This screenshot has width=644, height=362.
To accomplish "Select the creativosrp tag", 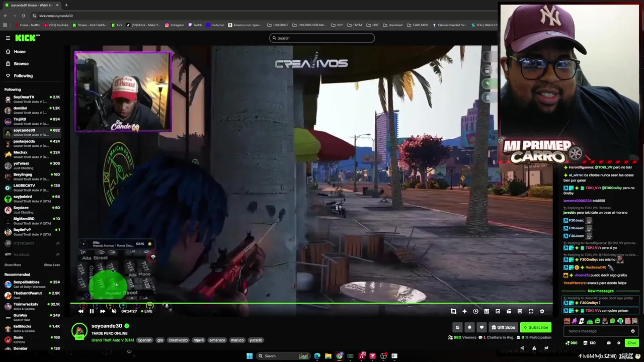I will 178,340.
